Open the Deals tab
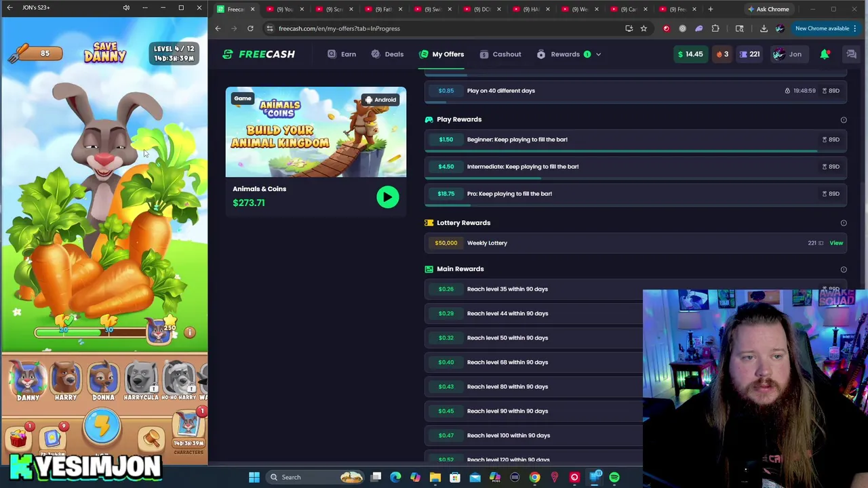Screen dimensions: 868x488 coord(387,54)
